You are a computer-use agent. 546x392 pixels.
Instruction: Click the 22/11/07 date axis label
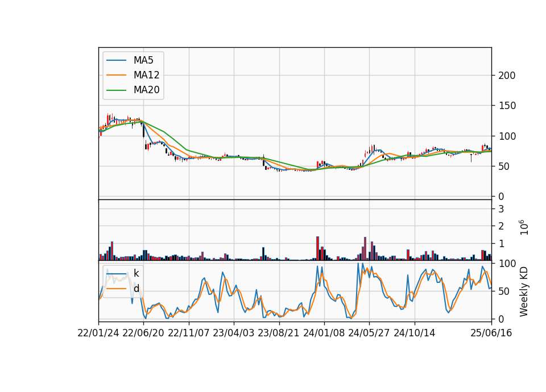189,333
